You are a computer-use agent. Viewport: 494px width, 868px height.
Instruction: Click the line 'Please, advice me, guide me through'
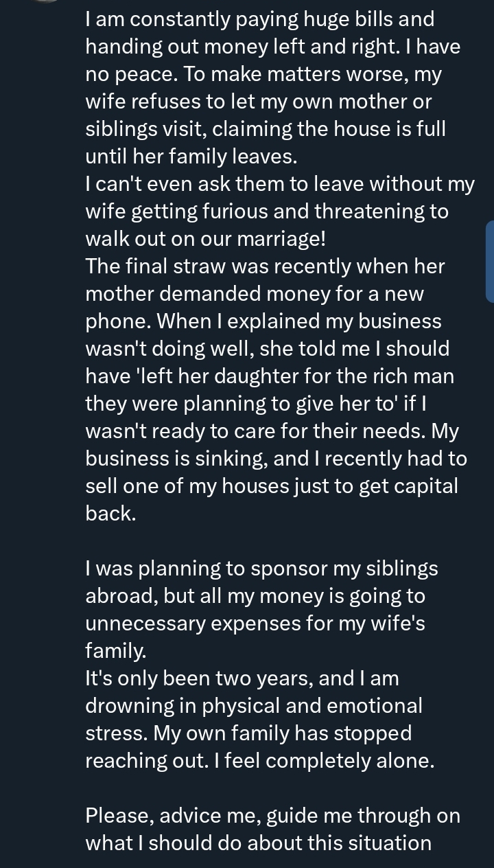point(272,816)
